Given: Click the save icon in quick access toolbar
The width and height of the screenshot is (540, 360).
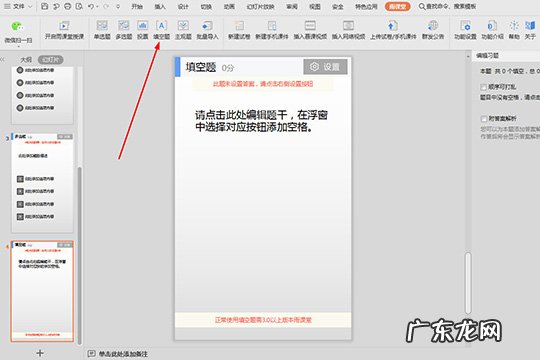Looking at the screenshot, I should pyautogui.click(x=44, y=6).
